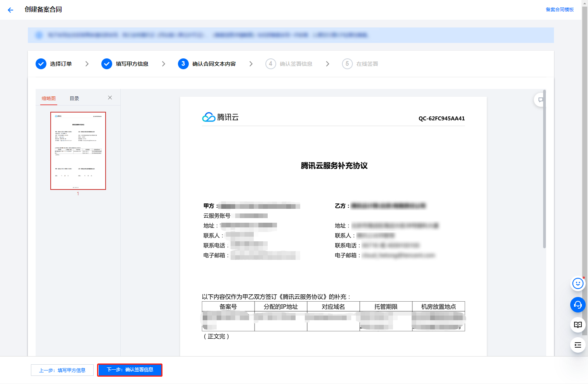
Task: Click the page title 创建备案合同
Action: (43, 9)
